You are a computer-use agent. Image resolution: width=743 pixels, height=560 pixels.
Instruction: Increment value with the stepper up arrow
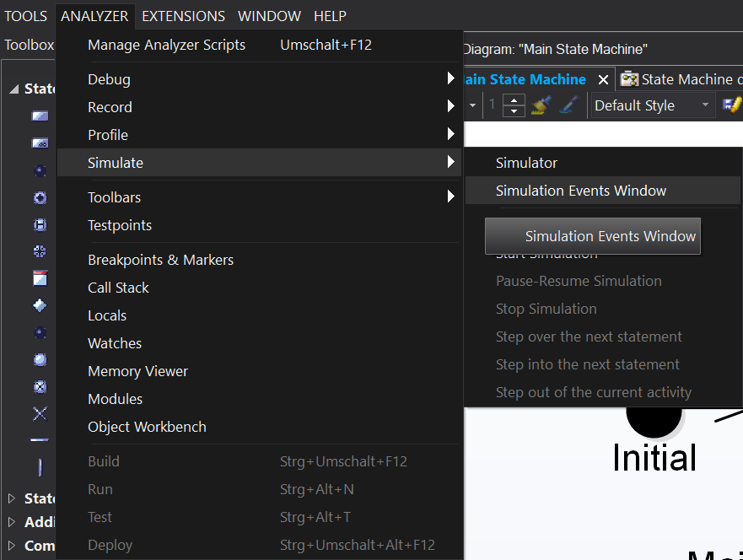point(514,100)
